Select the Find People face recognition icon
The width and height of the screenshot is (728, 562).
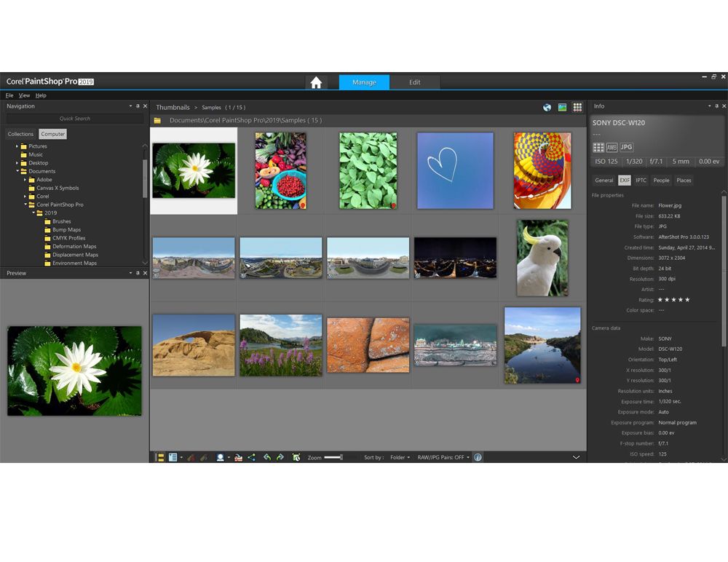click(x=221, y=457)
